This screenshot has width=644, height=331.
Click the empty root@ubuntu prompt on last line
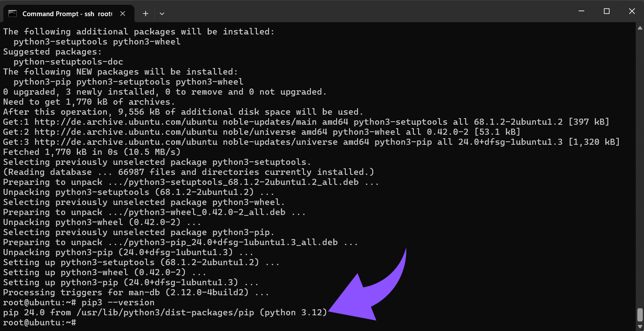(40, 323)
